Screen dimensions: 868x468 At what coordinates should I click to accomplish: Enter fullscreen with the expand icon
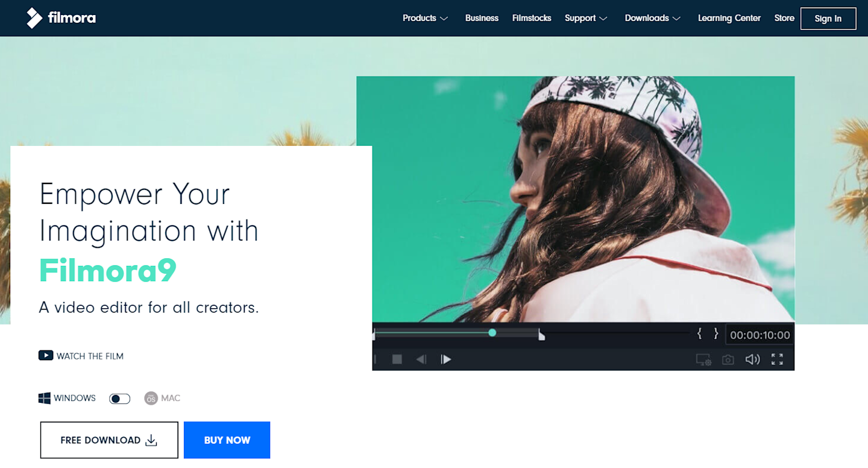[778, 359]
